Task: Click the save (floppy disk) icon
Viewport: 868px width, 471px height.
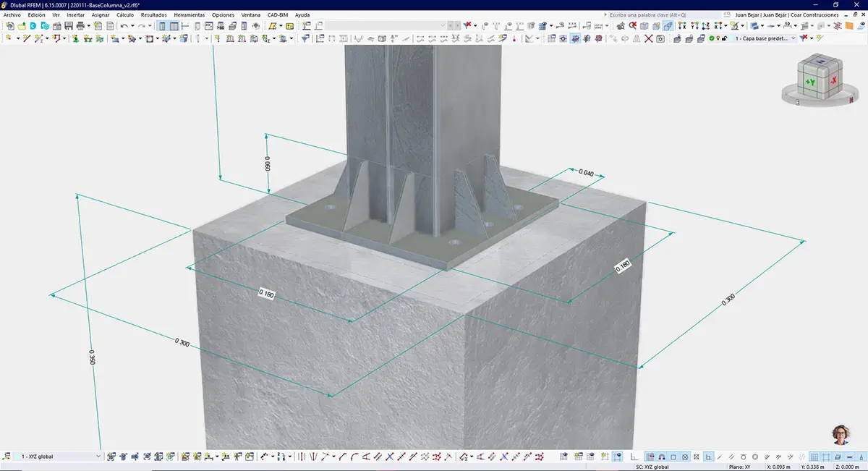Action: pyautogui.click(x=69, y=25)
